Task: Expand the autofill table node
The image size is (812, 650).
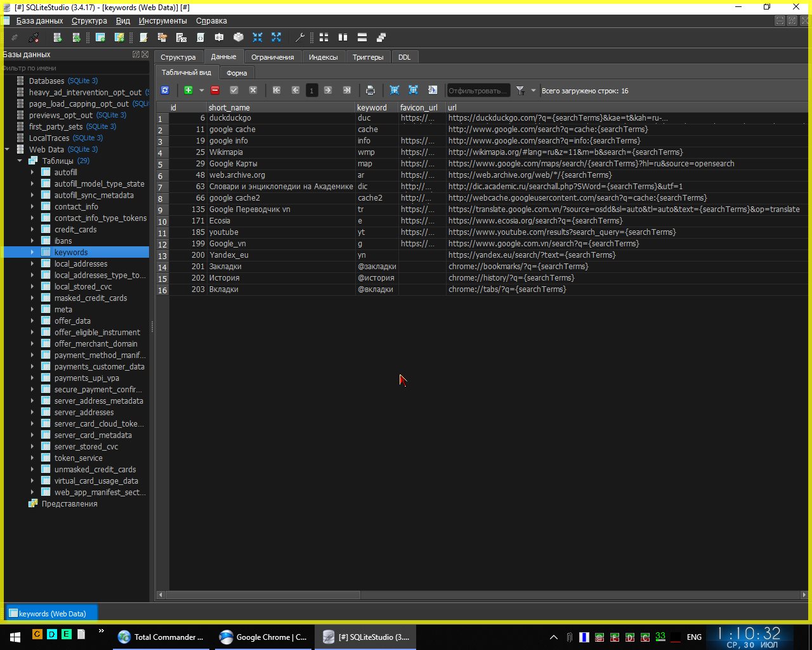Action: click(x=32, y=173)
